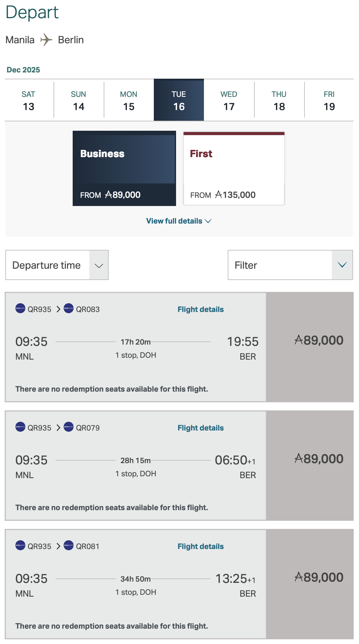Click the oneworld icon beside QR083
Image resolution: width=359 pixels, height=644 pixels.
(69, 309)
